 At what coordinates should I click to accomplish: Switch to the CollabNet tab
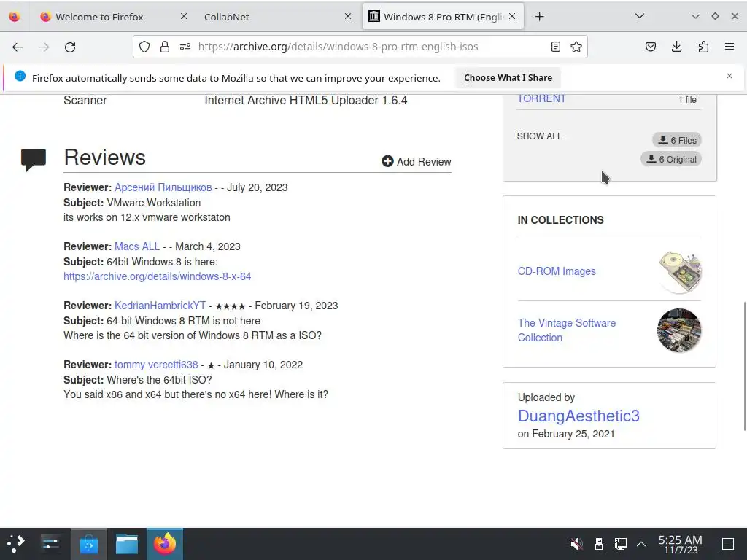(x=277, y=17)
